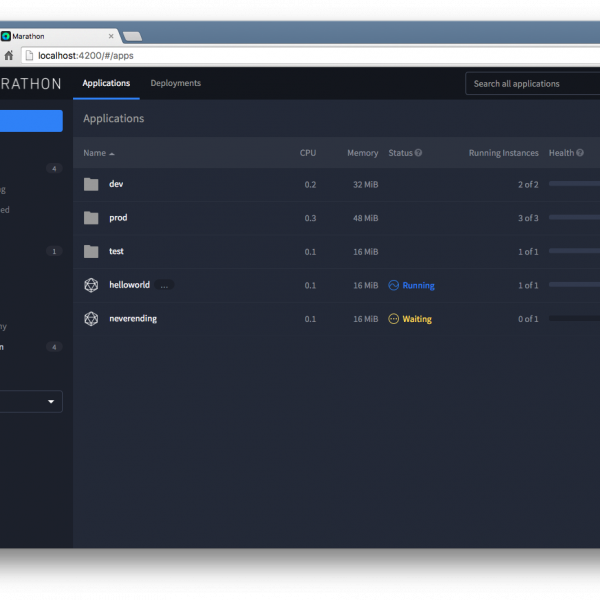
Task: Click the Running status icon
Action: coord(394,285)
